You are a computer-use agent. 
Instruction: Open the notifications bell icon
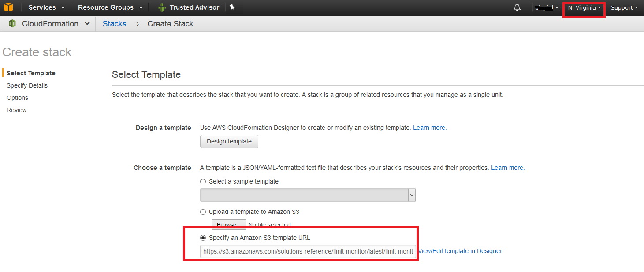(x=517, y=7)
